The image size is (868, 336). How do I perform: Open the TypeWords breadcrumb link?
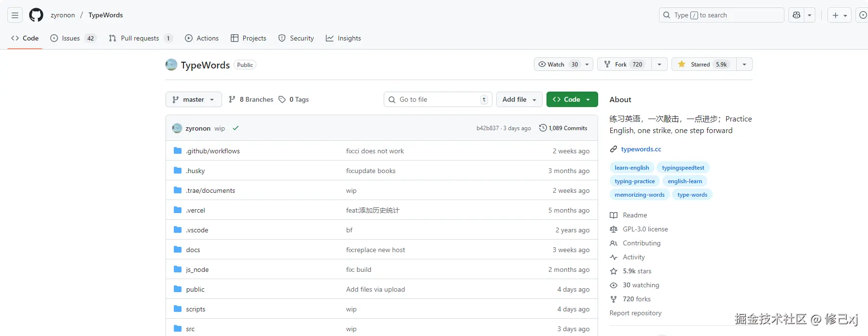pos(106,15)
